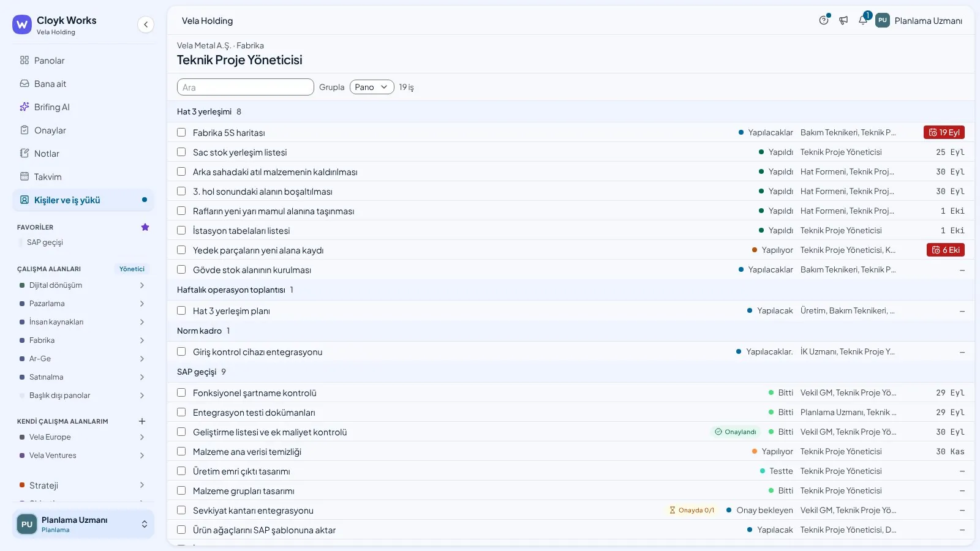The height and width of the screenshot is (551, 980).
Task: Expand the Dijital dönüşüm workspace
Action: click(x=142, y=285)
